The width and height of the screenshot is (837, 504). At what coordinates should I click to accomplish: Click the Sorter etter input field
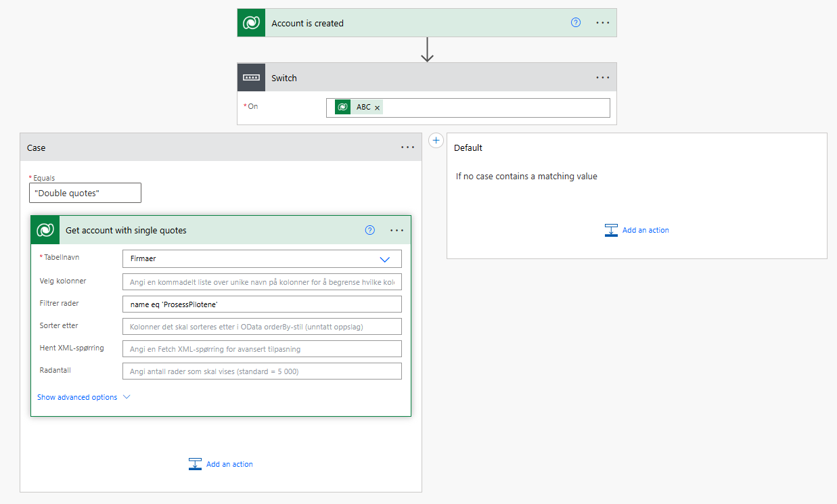click(262, 327)
